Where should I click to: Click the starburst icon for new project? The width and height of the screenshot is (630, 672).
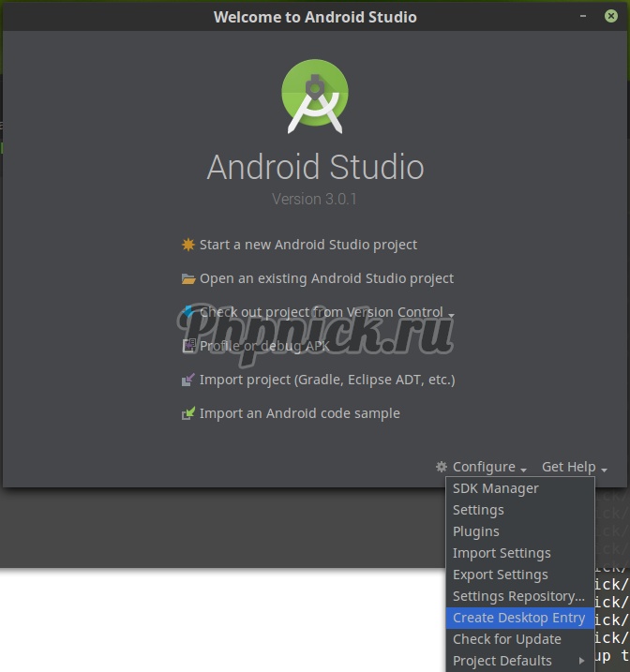tap(187, 245)
